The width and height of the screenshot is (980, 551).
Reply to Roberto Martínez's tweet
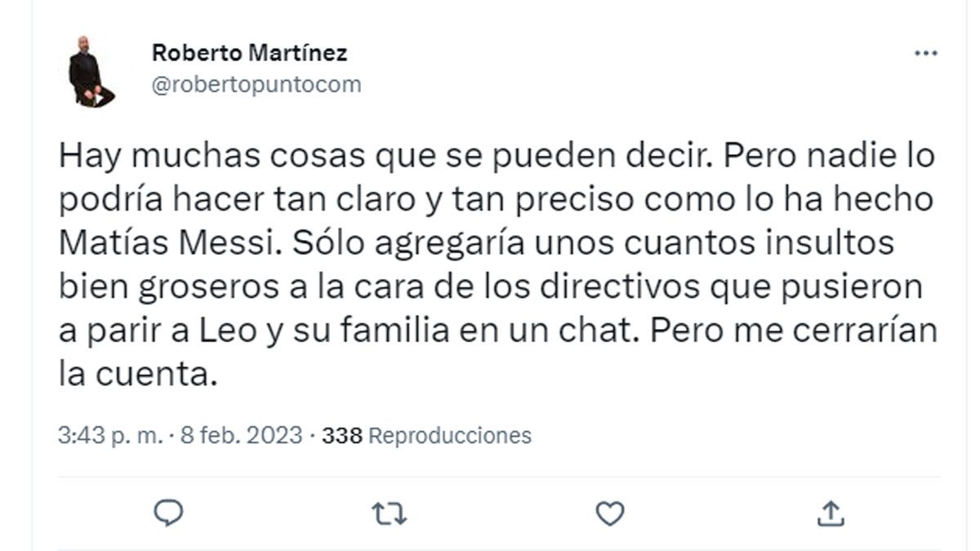click(x=168, y=513)
